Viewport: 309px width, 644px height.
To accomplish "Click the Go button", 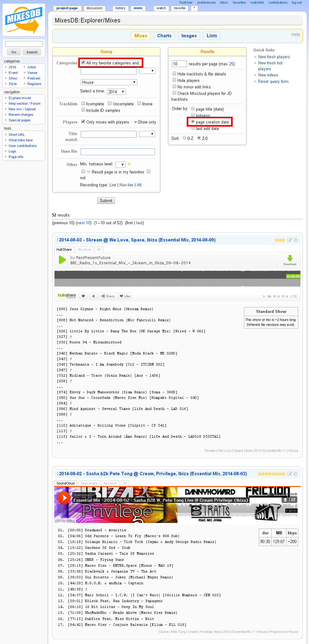I will (14, 52).
